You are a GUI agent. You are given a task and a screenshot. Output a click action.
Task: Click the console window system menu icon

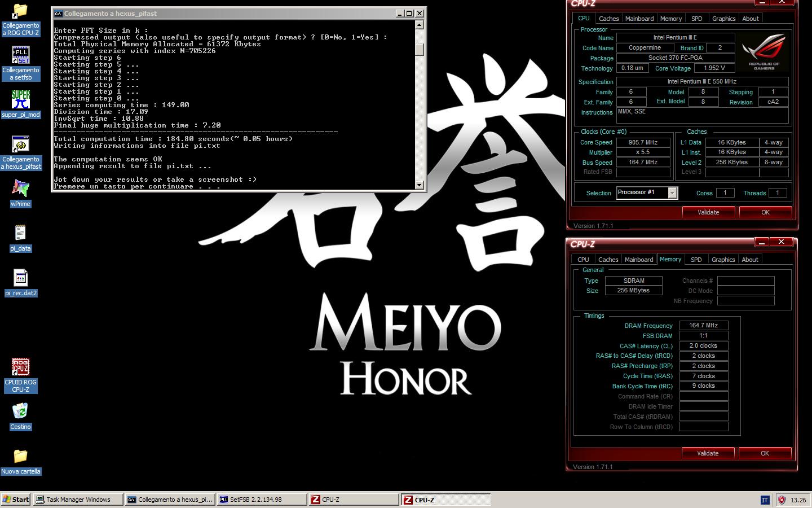tap(58, 14)
